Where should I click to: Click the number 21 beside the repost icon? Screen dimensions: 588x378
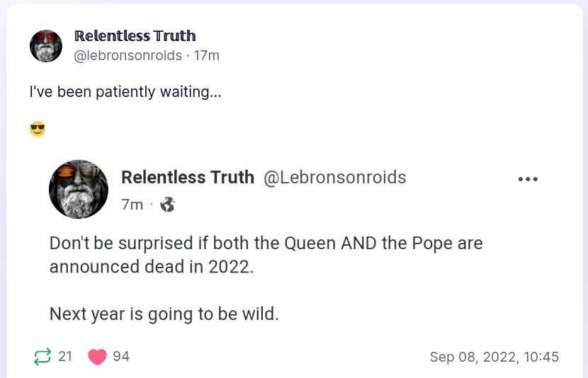point(65,356)
